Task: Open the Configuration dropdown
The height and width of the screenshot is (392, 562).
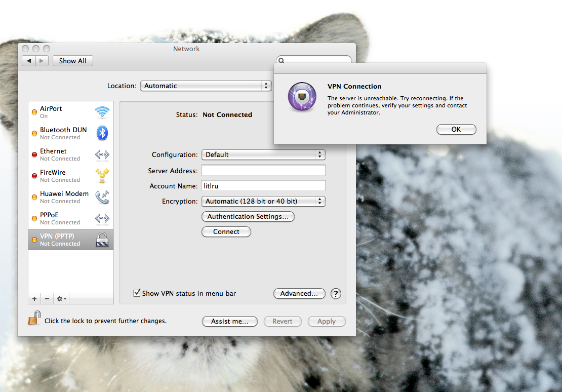Action: (263, 154)
